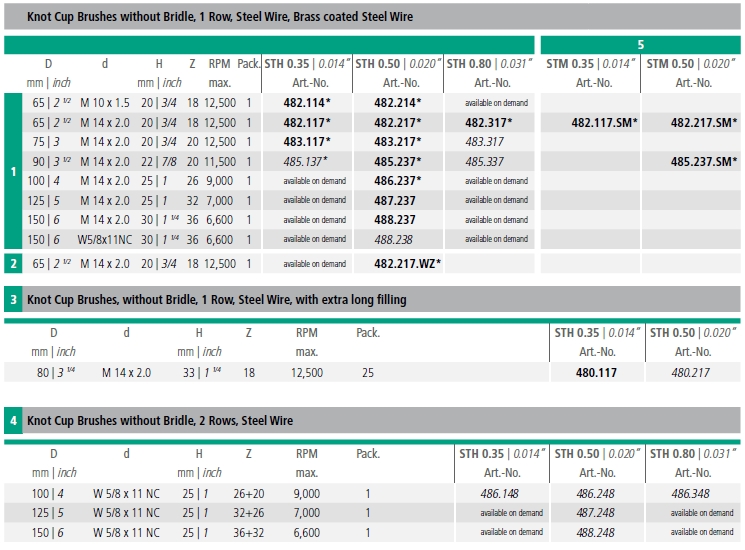Click the knot count 36+32
This screenshot has width=745, height=550.
[x=248, y=533]
